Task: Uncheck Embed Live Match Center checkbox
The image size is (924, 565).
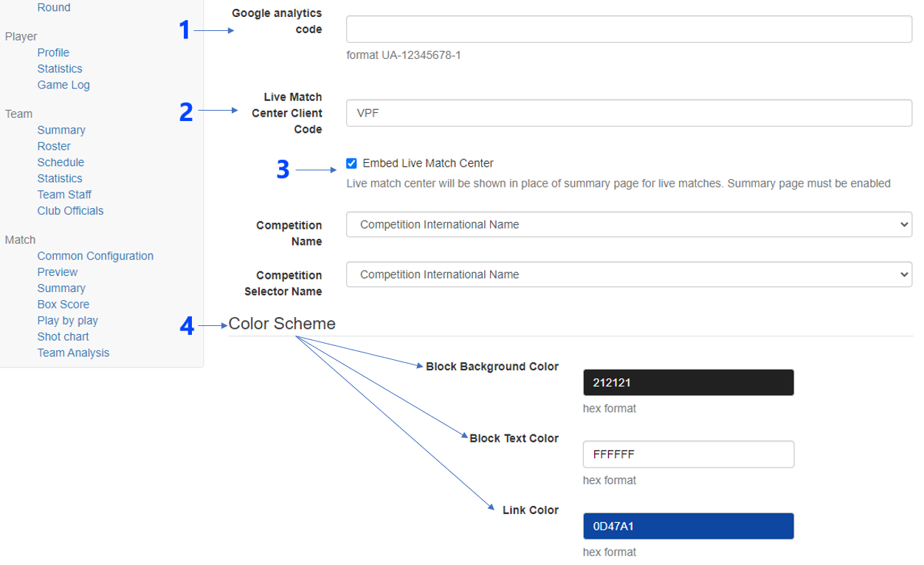Action: (x=351, y=164)
